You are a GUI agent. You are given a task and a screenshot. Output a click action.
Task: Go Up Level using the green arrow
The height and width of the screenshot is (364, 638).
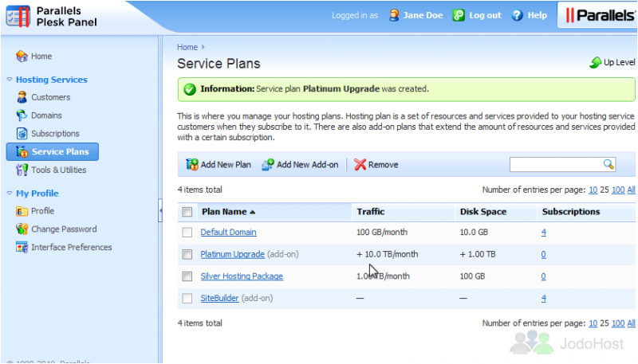click(x=595, y=63)
